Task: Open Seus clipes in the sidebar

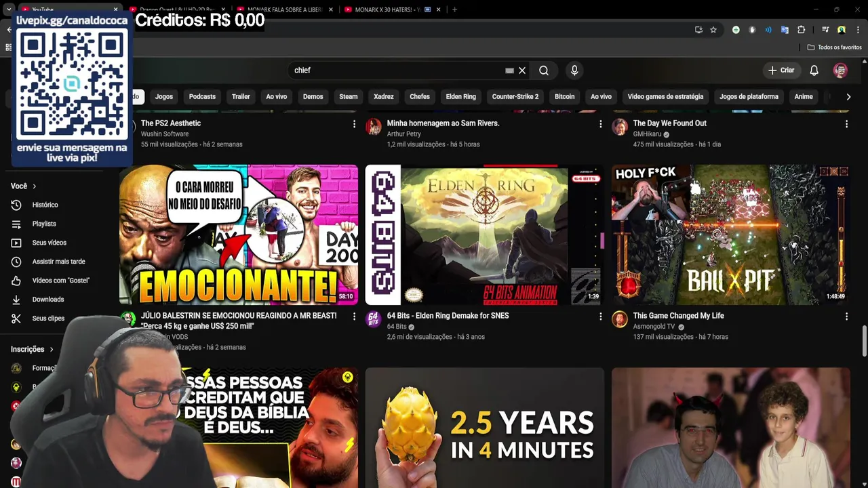Action: (48, 319)
